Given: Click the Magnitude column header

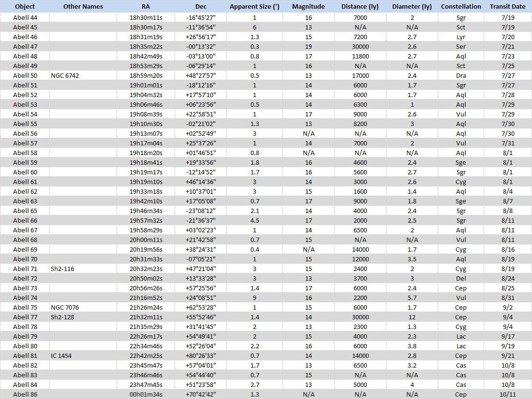Looking at the screenshot, I should click(308, 7).
